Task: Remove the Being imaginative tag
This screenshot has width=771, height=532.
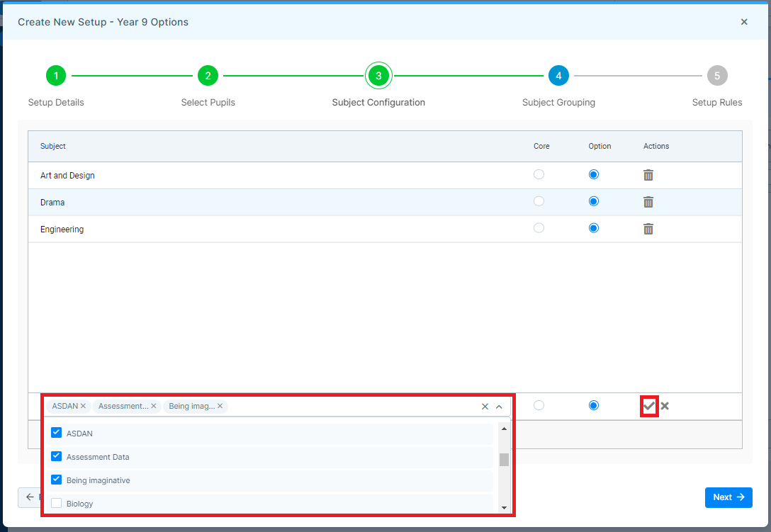Action: (220, 406)
